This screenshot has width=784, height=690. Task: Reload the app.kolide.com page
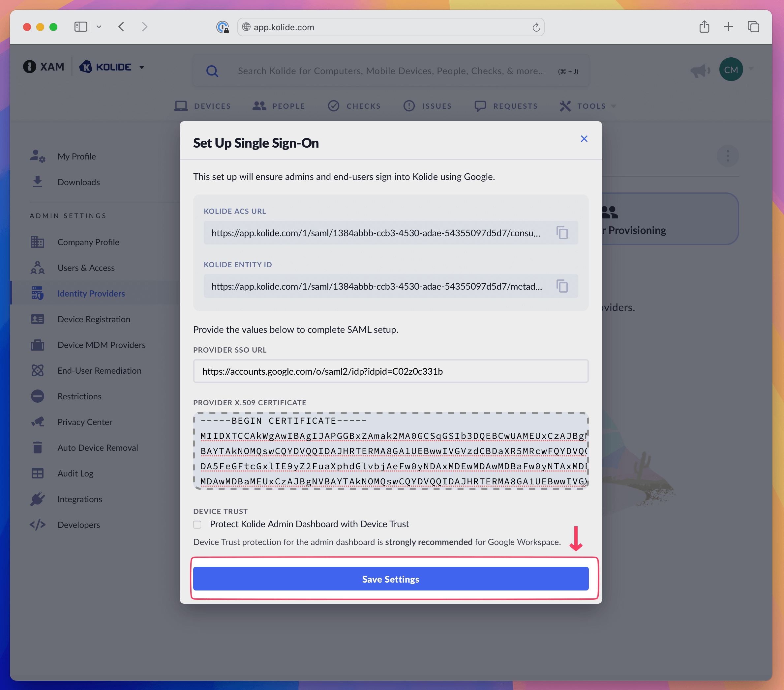tap(536, 27)
